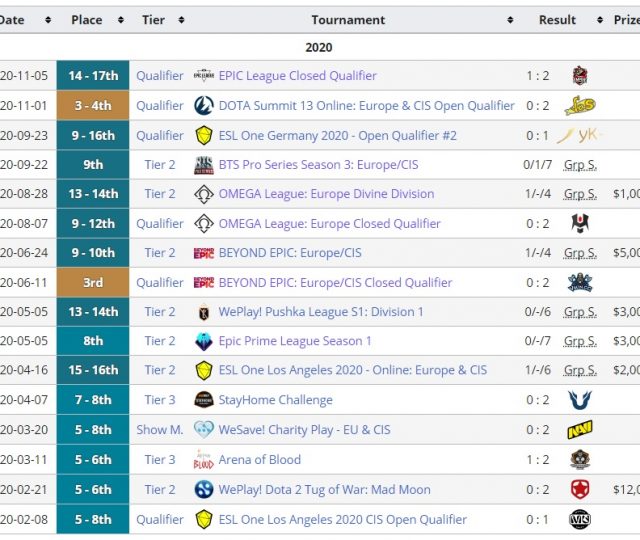This screenshot has height=540, width=640.
Task: Click the opponent logo in Mad Moon row
Action: pos(579,489)
